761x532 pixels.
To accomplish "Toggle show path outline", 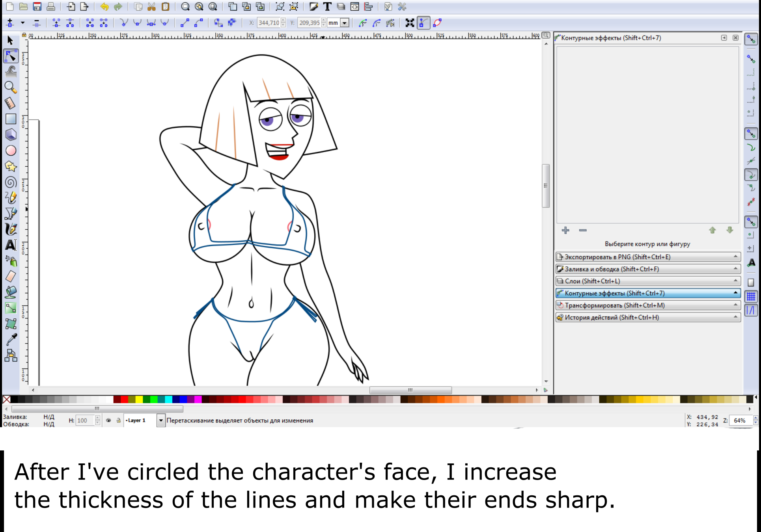I will pyautogui.click(x=437, y=23).
